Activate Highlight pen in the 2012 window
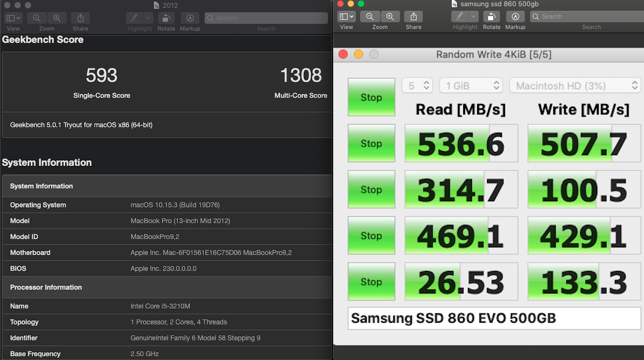 click(134, 18)
